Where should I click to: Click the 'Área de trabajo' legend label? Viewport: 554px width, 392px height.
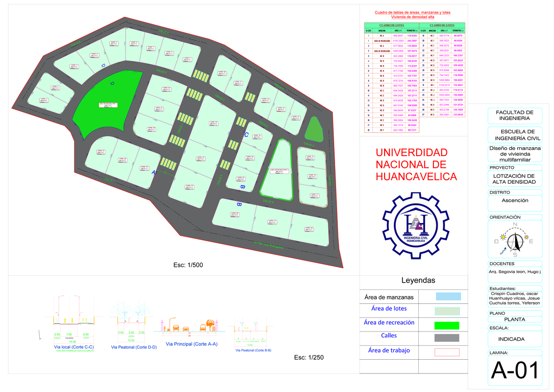tap(389, 350)
